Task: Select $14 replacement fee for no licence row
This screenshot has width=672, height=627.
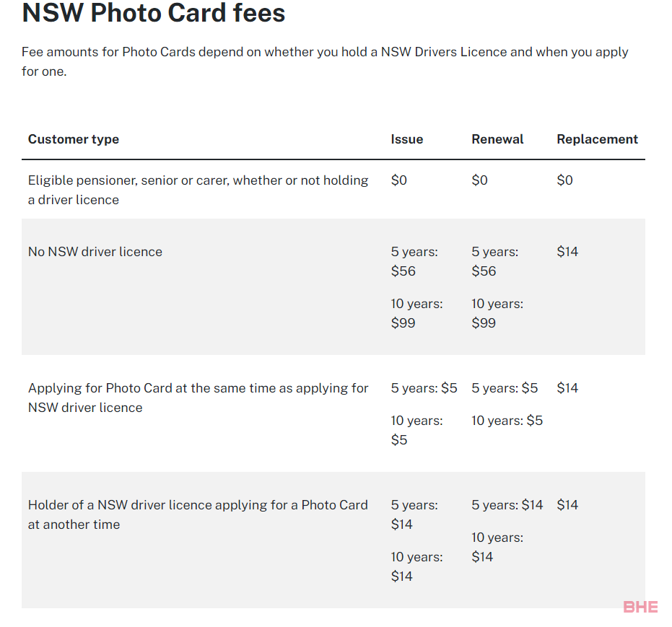Action: 567,251
